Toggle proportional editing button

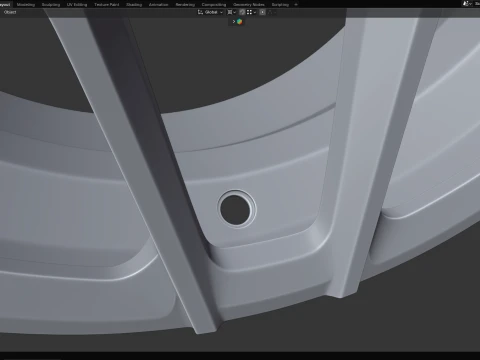[x=262, y=12]
